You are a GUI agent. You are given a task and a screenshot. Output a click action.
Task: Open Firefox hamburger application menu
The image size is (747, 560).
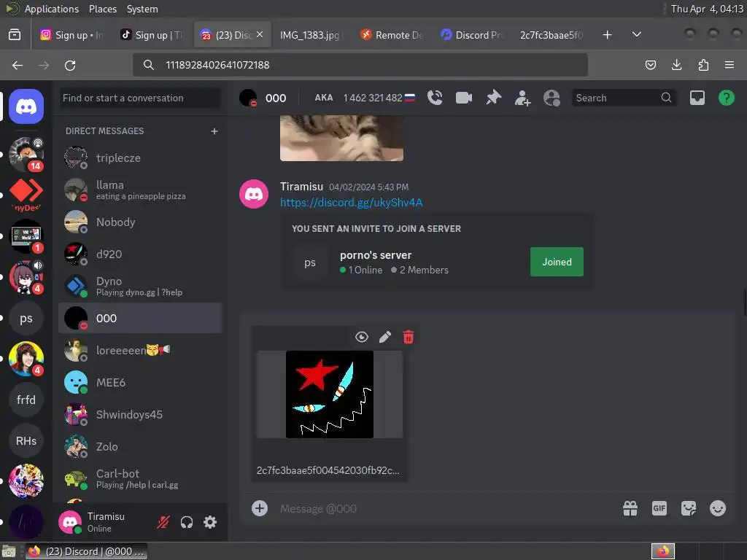pos(729,65)
